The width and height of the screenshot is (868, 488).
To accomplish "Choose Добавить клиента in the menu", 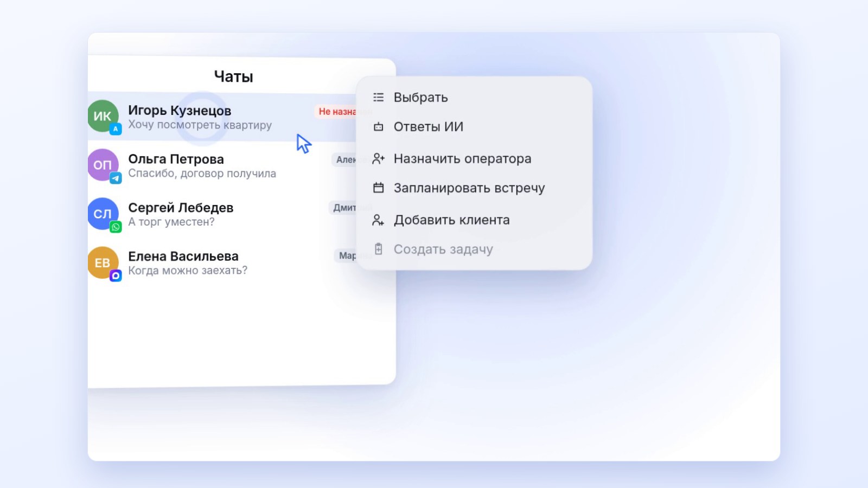I will click(x=474, y=220).
